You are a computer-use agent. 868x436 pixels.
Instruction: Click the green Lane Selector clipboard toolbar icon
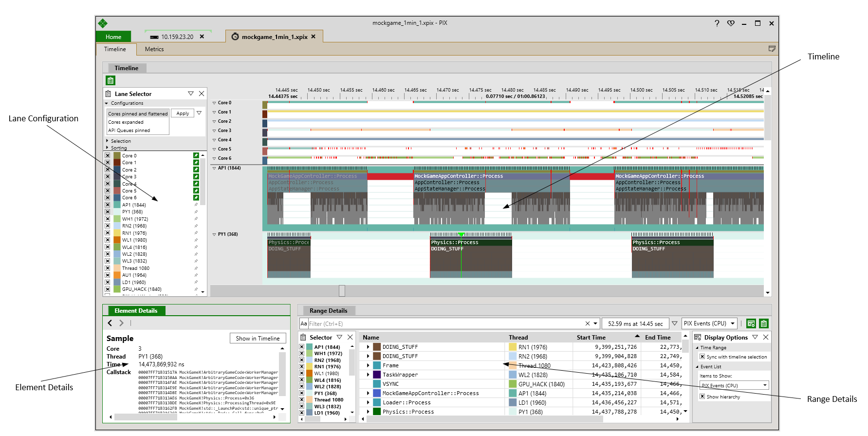[x=111, y=80]
